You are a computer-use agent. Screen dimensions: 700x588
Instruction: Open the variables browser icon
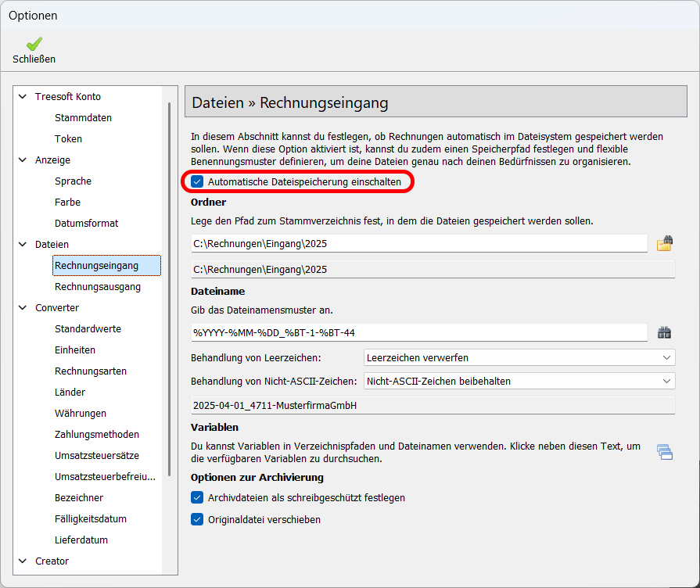(x=664, y=451)
